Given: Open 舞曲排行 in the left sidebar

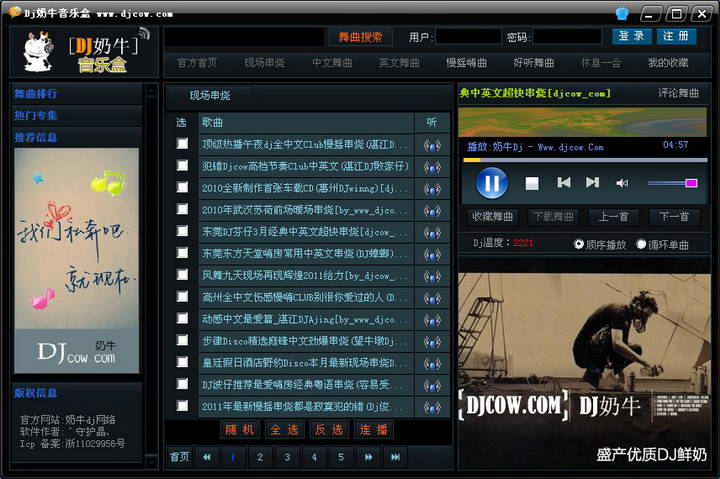Looking at the screenshot, I should (36, 94).
